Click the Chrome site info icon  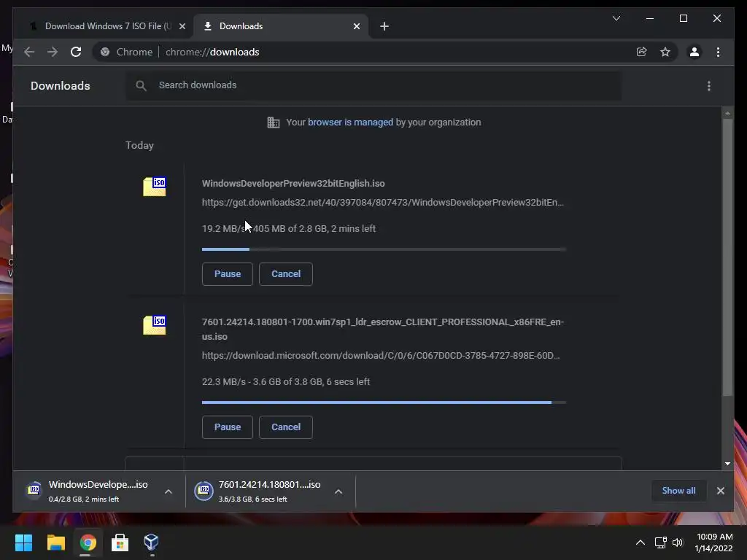tap(105, 52)
